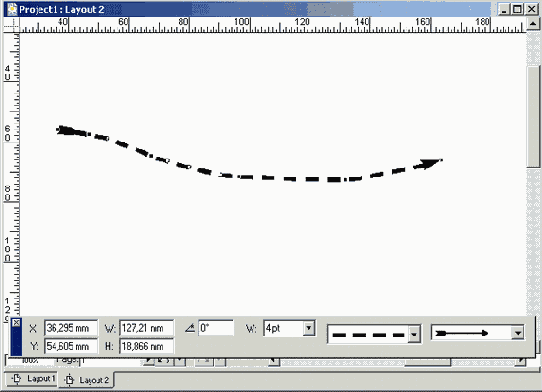
Task: Click the Layout 1 page icon
Action: 17,379
